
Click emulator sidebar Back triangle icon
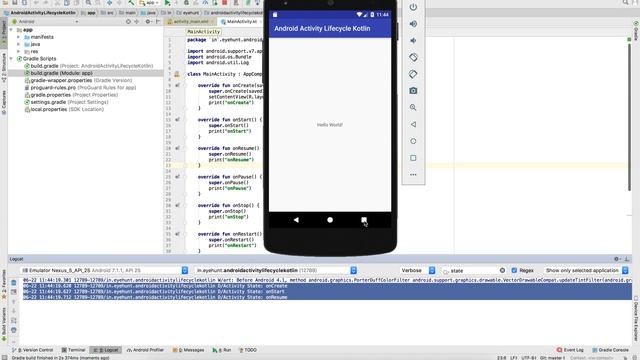(x=413, y=124)
